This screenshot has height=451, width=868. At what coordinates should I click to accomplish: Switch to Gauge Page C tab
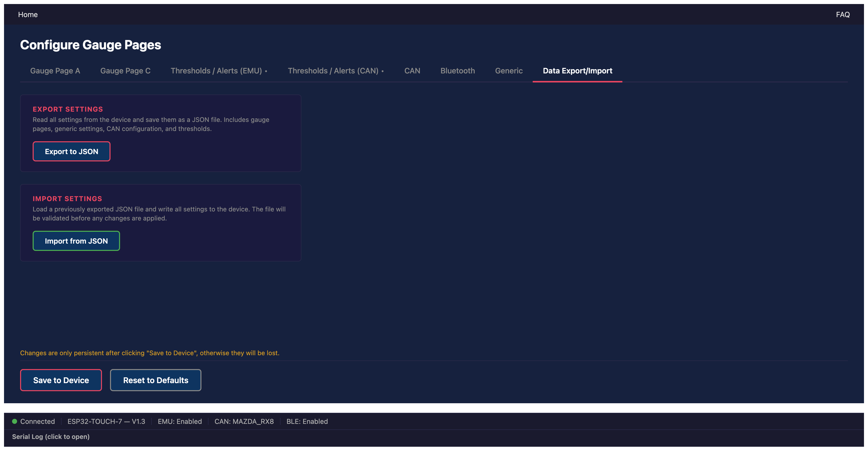125,71
